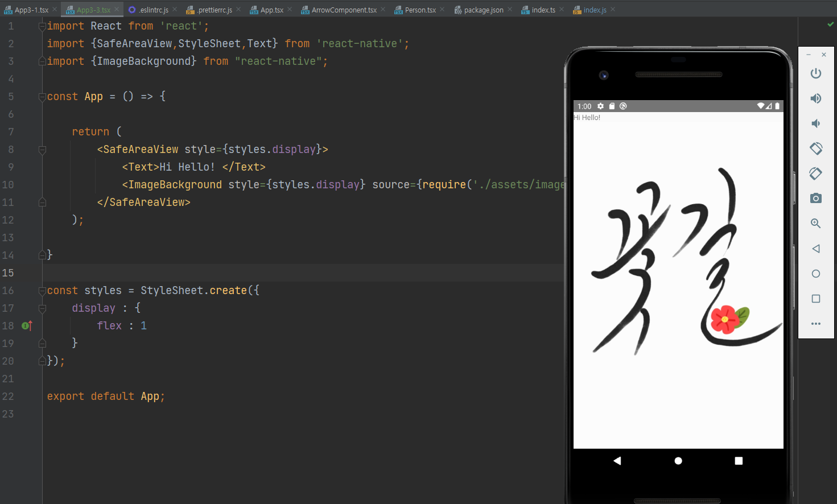Tap the Wi-Fi icon in phone status bar
Image resolution: width=837 pixels, height=504 pixels.
[760, 106]
